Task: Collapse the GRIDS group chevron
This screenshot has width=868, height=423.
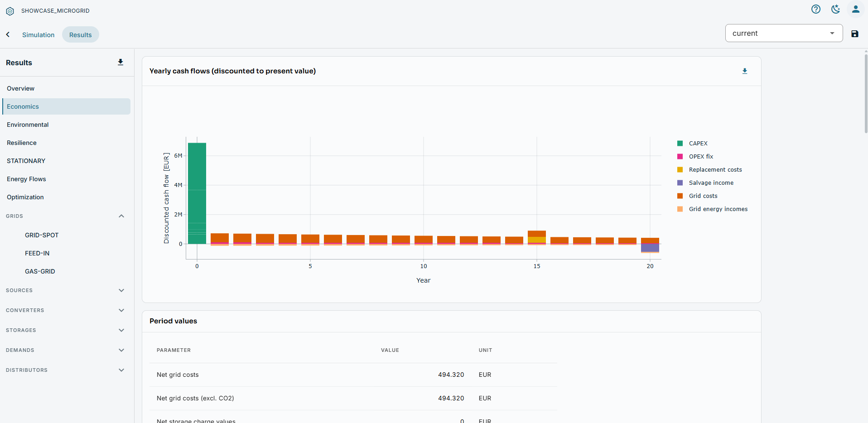Action: [x=121, y=216]
